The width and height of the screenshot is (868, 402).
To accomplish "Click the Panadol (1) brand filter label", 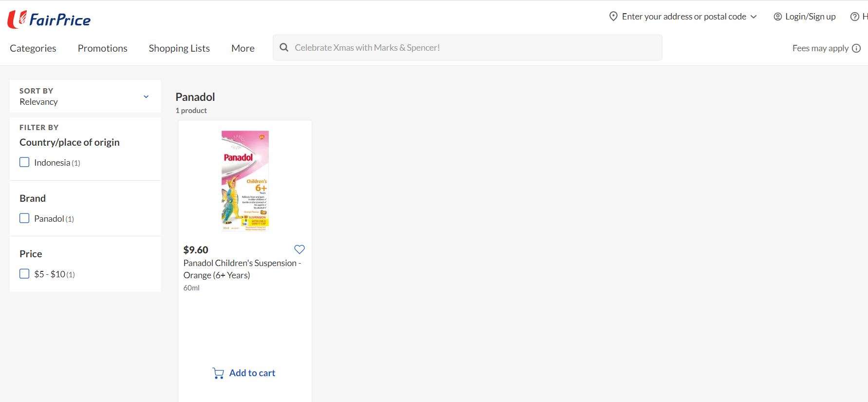I will coord(54,219).
